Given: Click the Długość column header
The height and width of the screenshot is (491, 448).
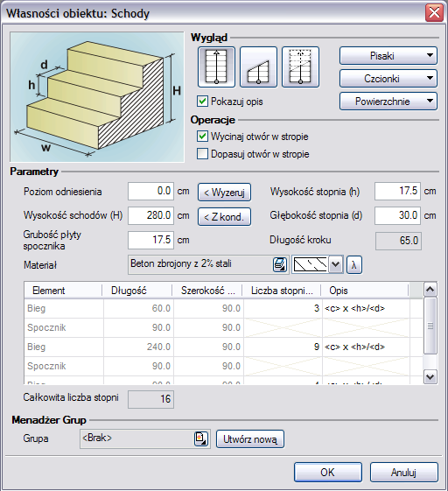Looking at the screenshot, I should 137,291.
